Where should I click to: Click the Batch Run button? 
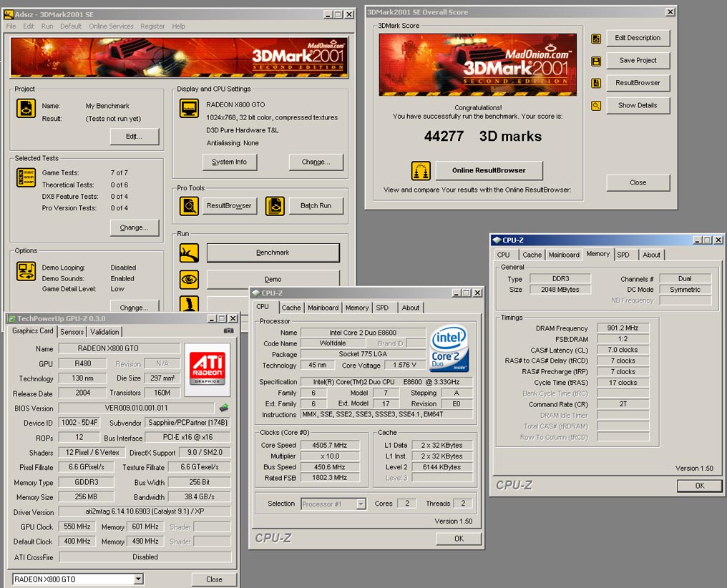316,206
